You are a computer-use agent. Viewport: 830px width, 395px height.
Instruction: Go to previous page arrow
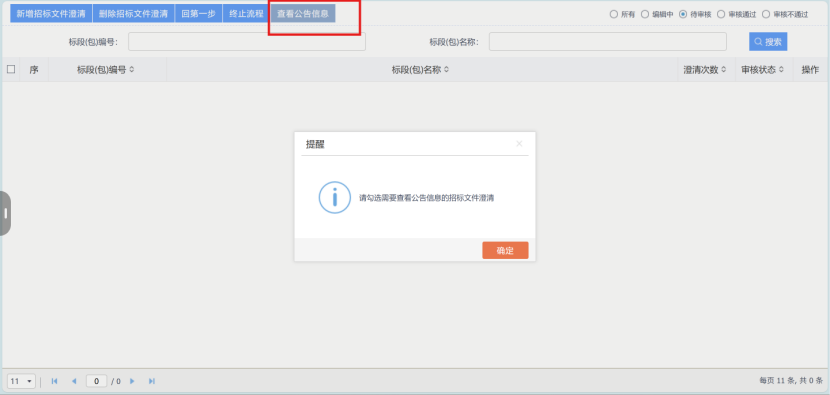[x=74, y=381]
